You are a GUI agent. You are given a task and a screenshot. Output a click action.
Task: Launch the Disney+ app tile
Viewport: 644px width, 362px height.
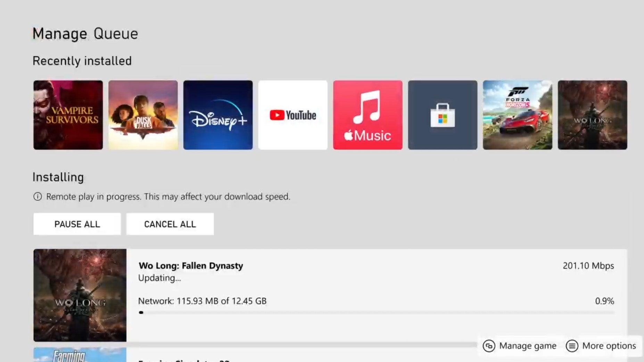pos(218,115)
